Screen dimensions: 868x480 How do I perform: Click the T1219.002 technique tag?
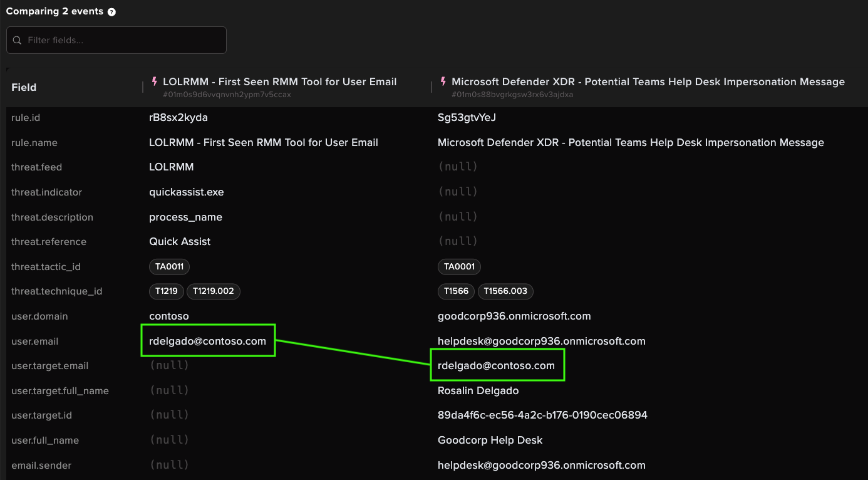214,291
